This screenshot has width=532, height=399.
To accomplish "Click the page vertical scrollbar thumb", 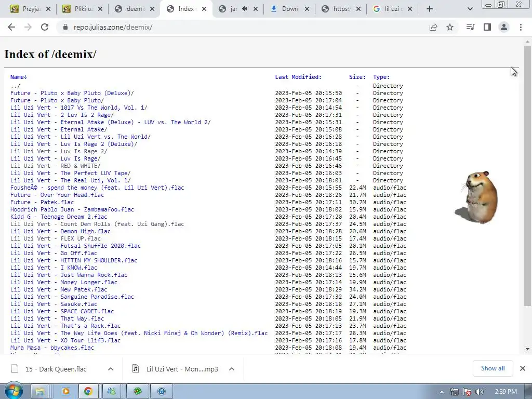I will [527, 176].
